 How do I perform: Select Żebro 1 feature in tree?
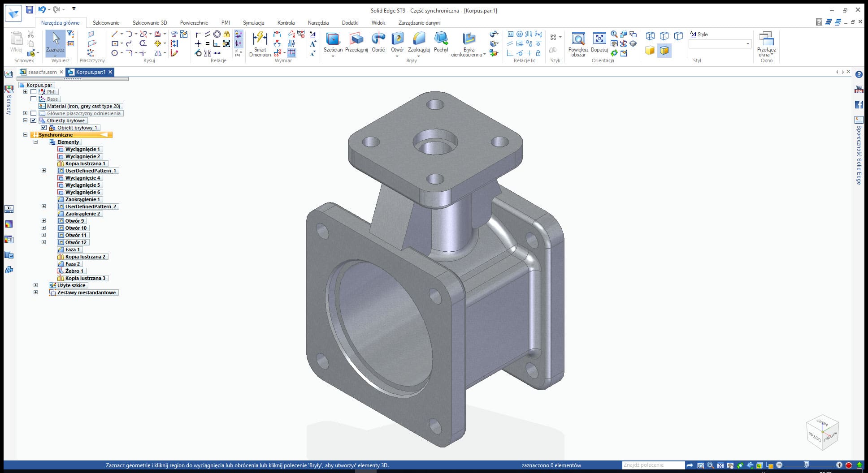tap(74, 271)
